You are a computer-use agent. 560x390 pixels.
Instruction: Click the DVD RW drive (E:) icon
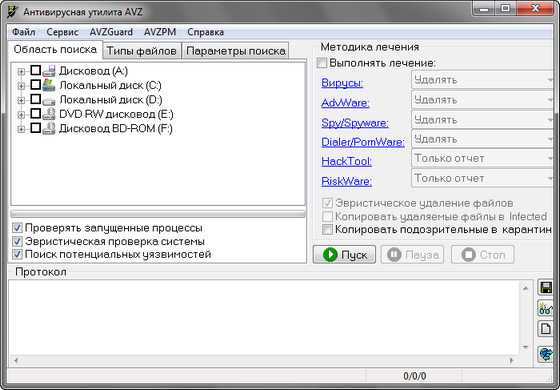(49, 114)
